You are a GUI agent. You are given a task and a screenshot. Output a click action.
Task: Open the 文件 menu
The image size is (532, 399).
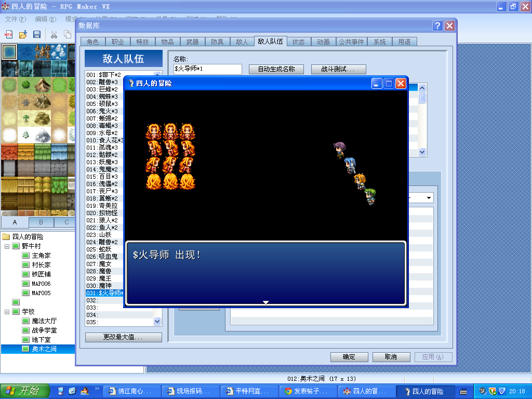tap(16, 19)
